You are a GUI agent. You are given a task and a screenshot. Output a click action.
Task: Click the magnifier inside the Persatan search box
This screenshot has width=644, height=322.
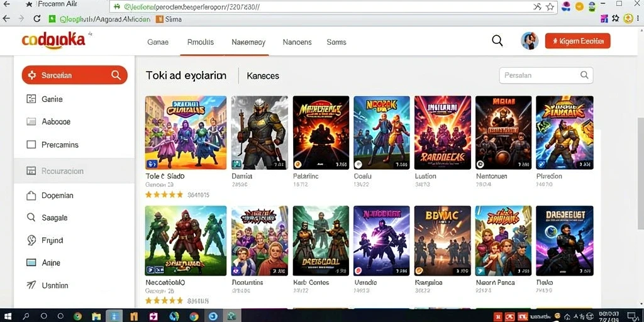point(584,75)
